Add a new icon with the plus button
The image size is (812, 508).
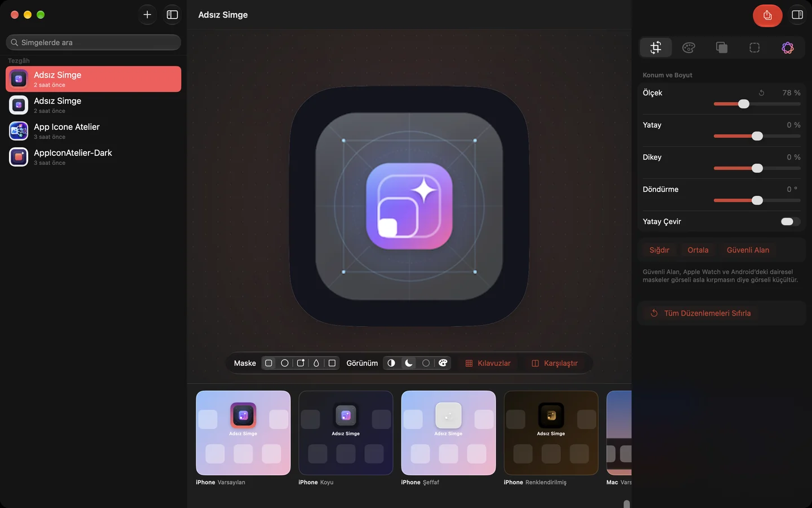click(x=147, y=15)
